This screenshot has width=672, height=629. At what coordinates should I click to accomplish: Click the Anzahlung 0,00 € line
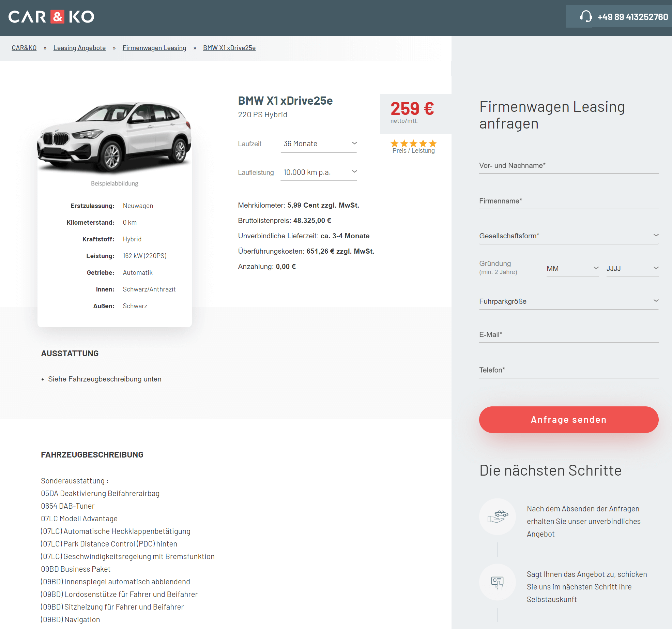pyautogui.click(x=267, y=267)
